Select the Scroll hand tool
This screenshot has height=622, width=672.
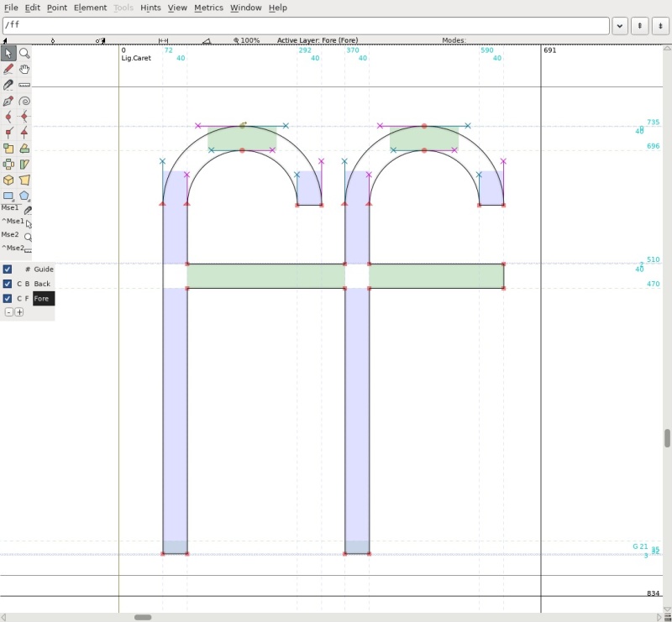tap(24, 69)
